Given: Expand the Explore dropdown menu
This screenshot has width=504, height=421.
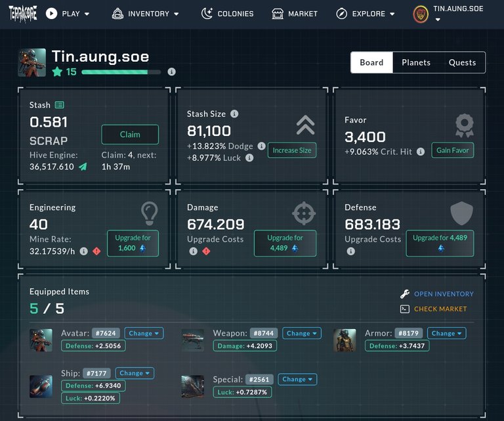Looking at the screenshot, I should click(392, 14).
